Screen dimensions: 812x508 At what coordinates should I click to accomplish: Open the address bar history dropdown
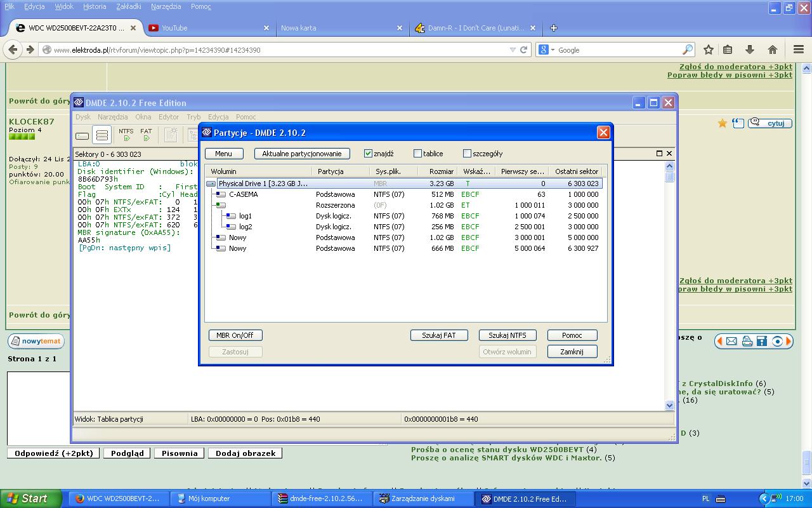click(513, 50)
